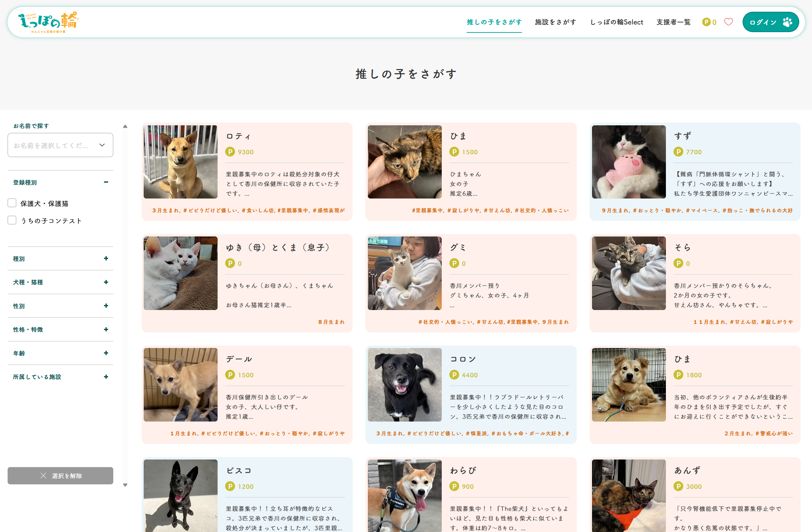Image resolution: width=812 pixels, height=532 pixels.
Task: Expand the 所属している施設 filter
Action: tap(106, 377)
